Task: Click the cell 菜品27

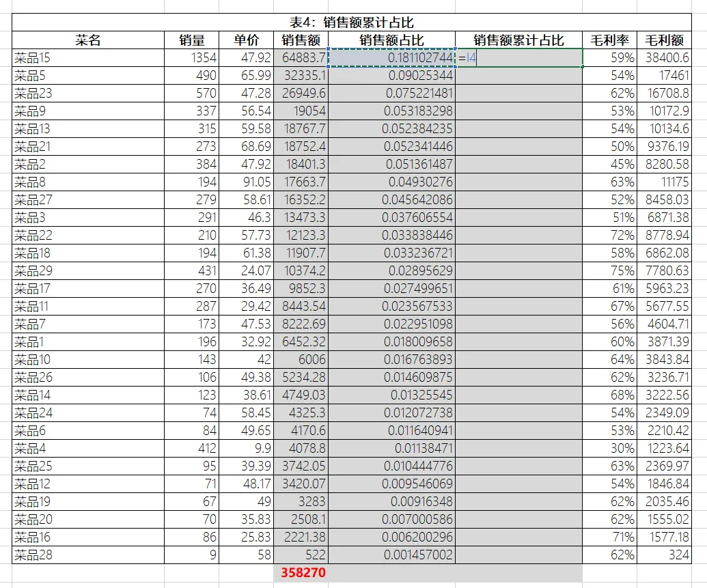Action: coord(88,200)
